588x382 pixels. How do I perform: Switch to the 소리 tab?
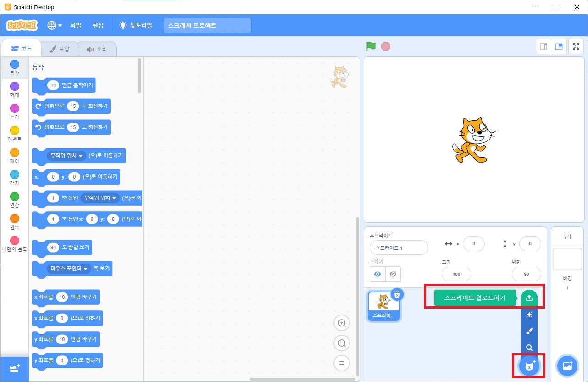(97, 49)
